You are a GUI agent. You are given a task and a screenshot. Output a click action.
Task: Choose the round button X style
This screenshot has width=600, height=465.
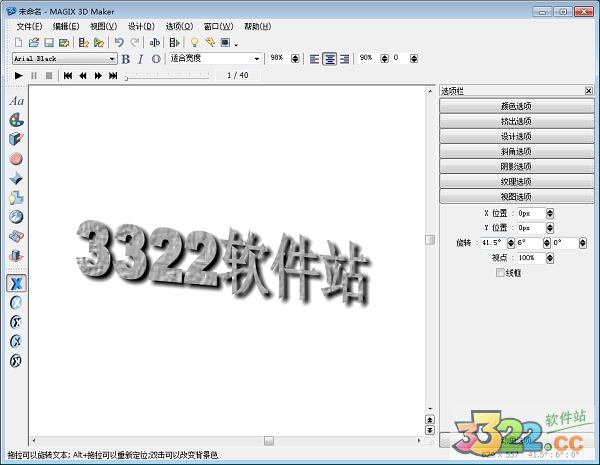(16, 303)
